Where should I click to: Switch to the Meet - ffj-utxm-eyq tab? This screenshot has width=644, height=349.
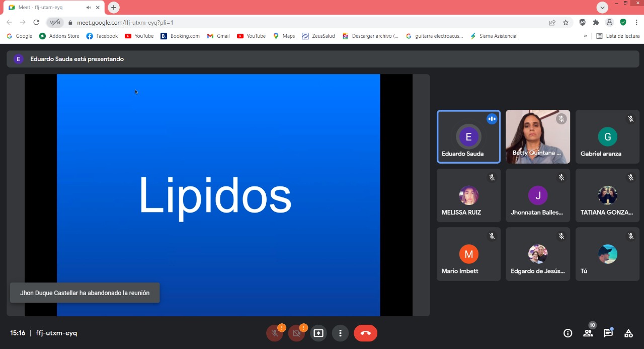coord(53,8)
